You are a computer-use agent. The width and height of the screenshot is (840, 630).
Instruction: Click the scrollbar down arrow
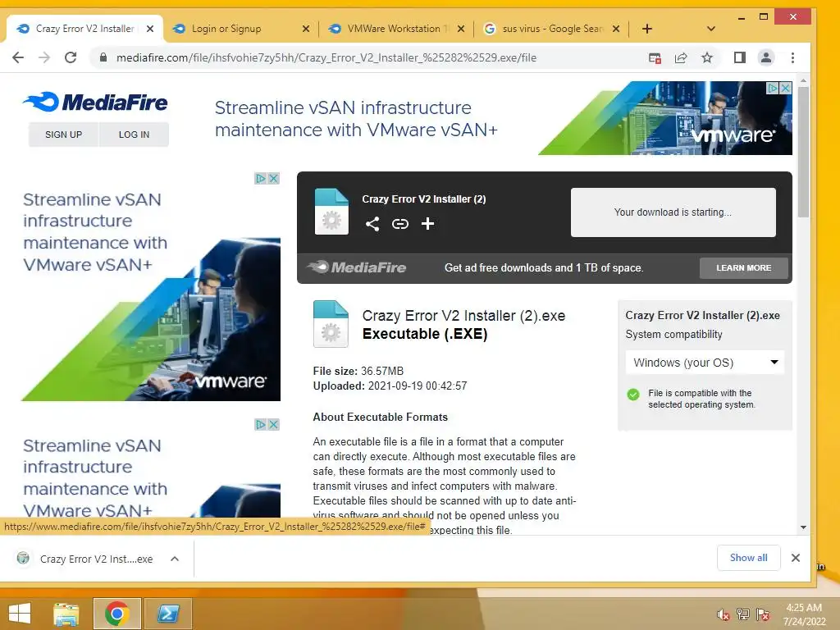[x=803, y=527]
